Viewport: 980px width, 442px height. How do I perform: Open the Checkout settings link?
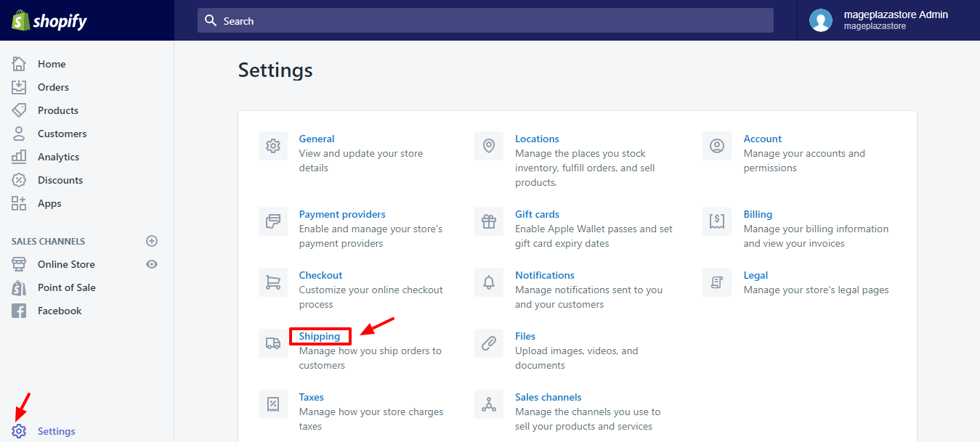pyautogui.click(x=320, y=275)
